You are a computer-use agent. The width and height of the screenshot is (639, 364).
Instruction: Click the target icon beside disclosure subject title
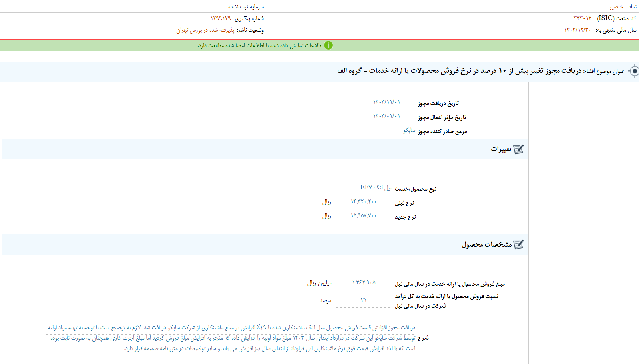[x=634, y=71]
